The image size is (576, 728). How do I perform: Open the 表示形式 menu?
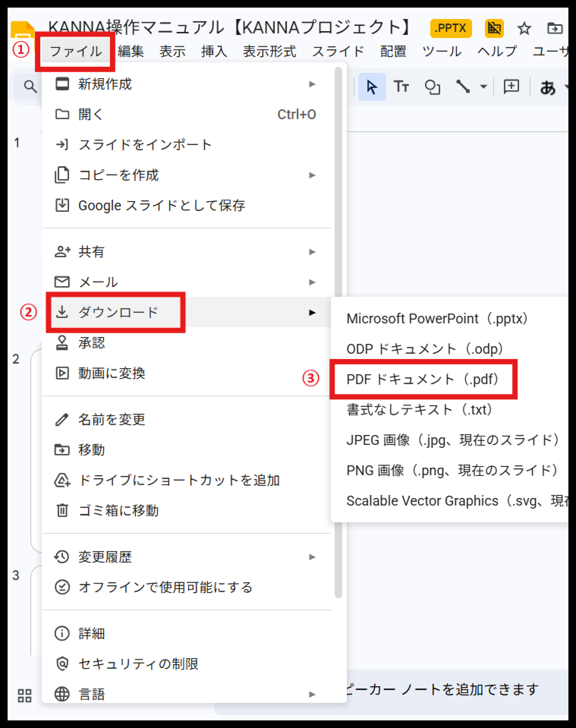point(269,51)
